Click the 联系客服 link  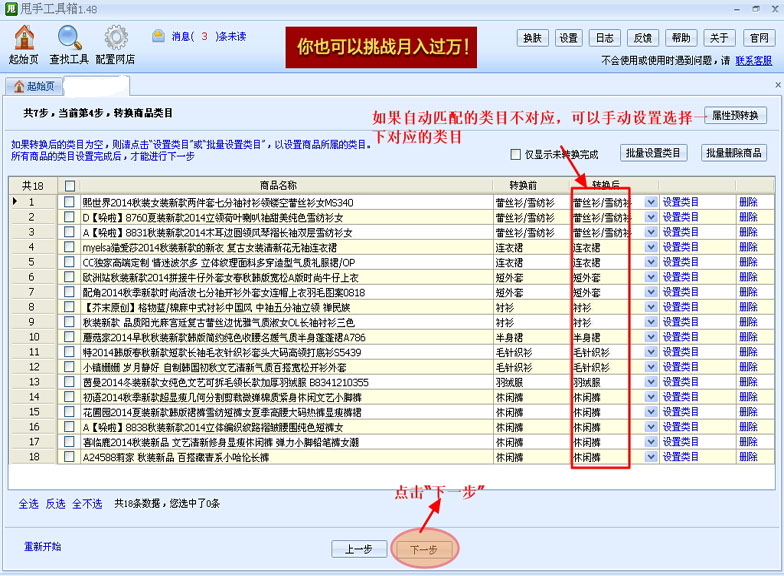[x=754, y=60]
